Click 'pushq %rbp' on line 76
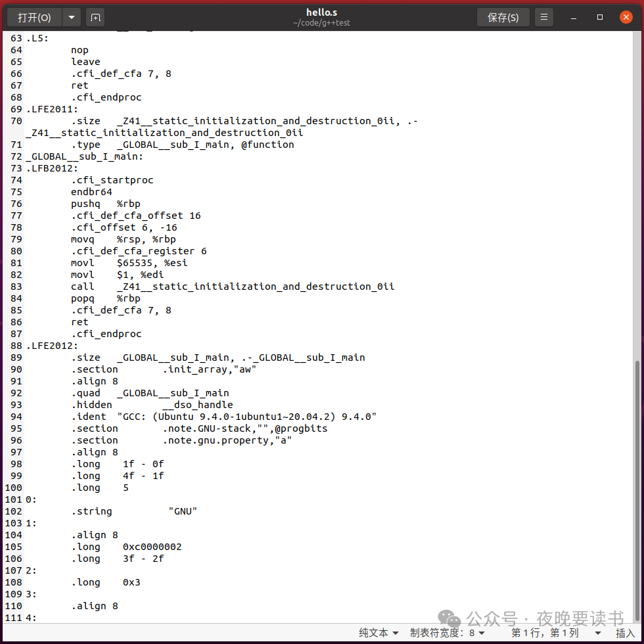The width and height of the screenshot is (644, 644). point(106,204)
